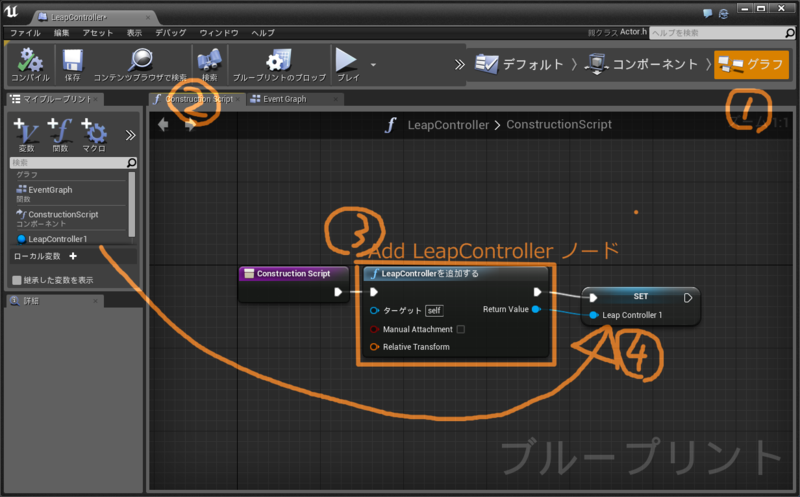The image size is (800, 497).
Task: Compile the blueprint with コンパイル button
Action: coord(30,64)
